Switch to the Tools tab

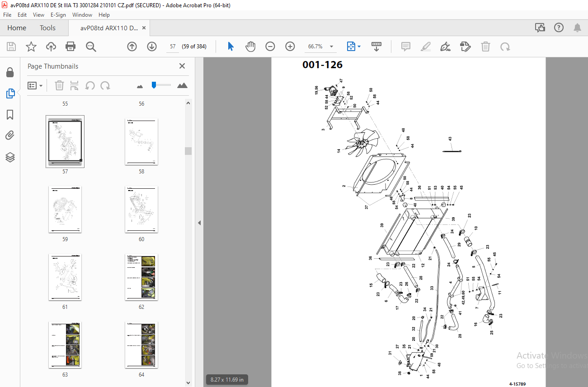click(x=47, y=28)
